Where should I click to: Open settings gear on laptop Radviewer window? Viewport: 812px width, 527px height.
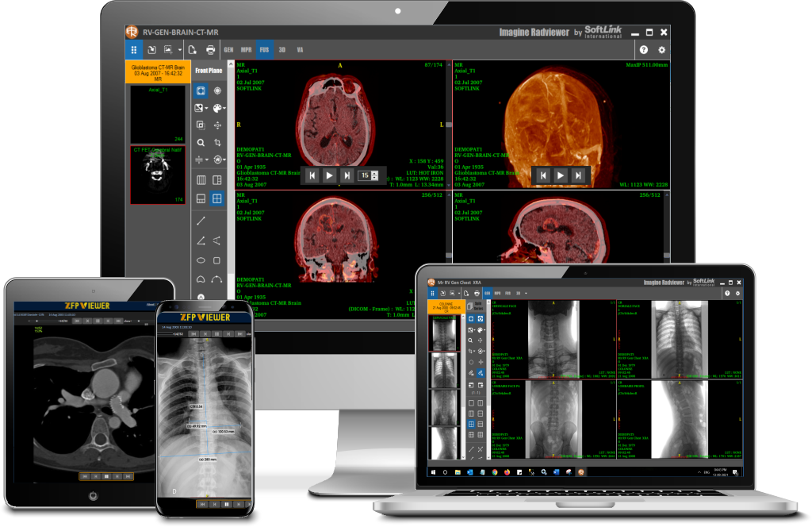737,294
